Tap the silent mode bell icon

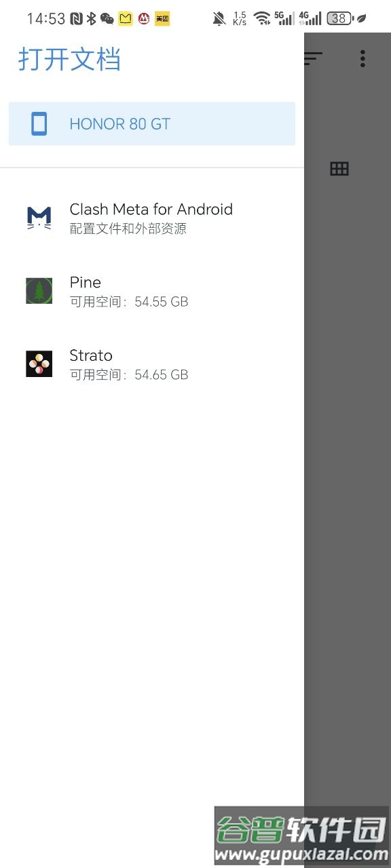(219, 18)
